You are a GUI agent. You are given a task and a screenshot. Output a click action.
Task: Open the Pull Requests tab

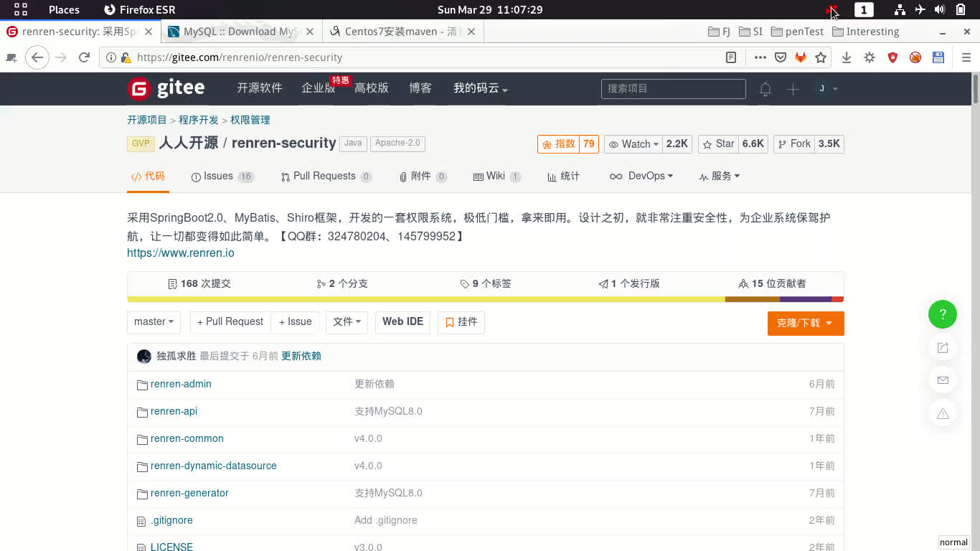click(x=326, y=176)
